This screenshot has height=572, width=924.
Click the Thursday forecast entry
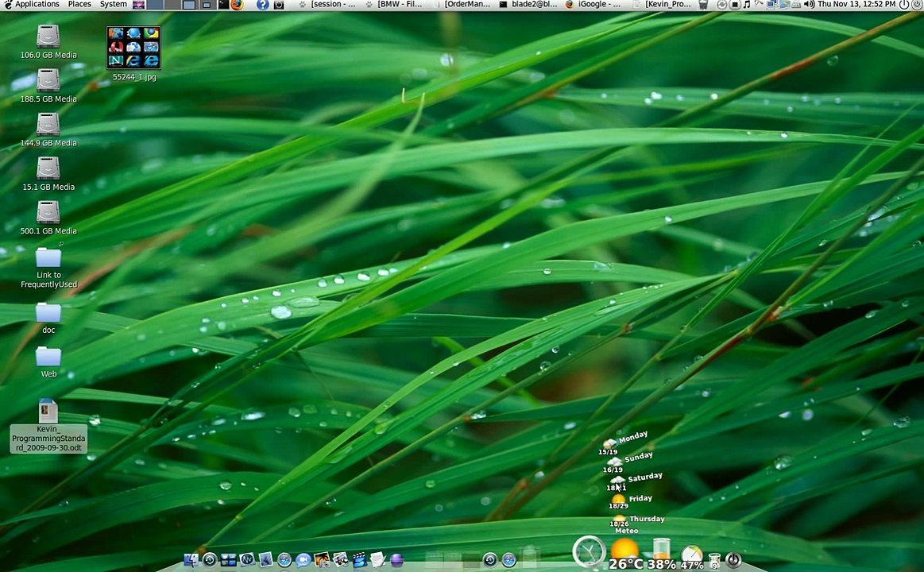(x=637, y=520)
